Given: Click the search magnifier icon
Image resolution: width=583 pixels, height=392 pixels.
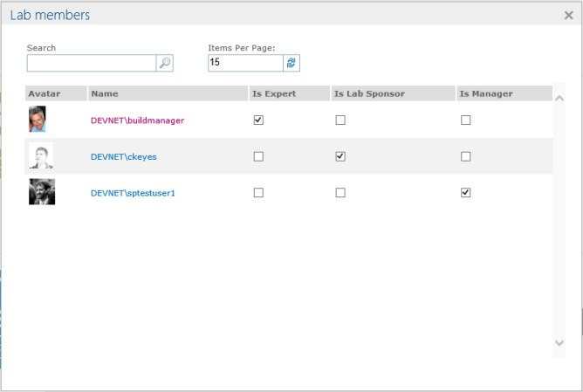Looking at the screenshot, I should point(164,63).
